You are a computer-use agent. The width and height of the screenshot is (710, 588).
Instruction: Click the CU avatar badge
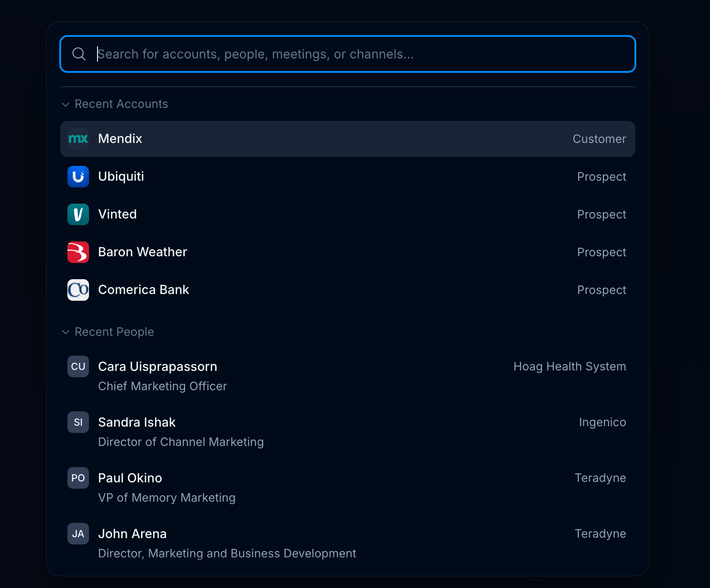[x=78, y=366]
